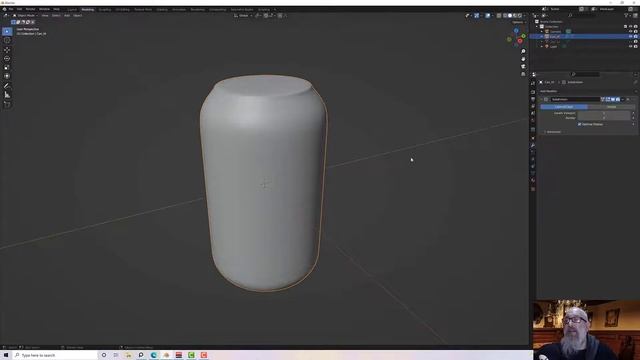Open the File menu

11,9
